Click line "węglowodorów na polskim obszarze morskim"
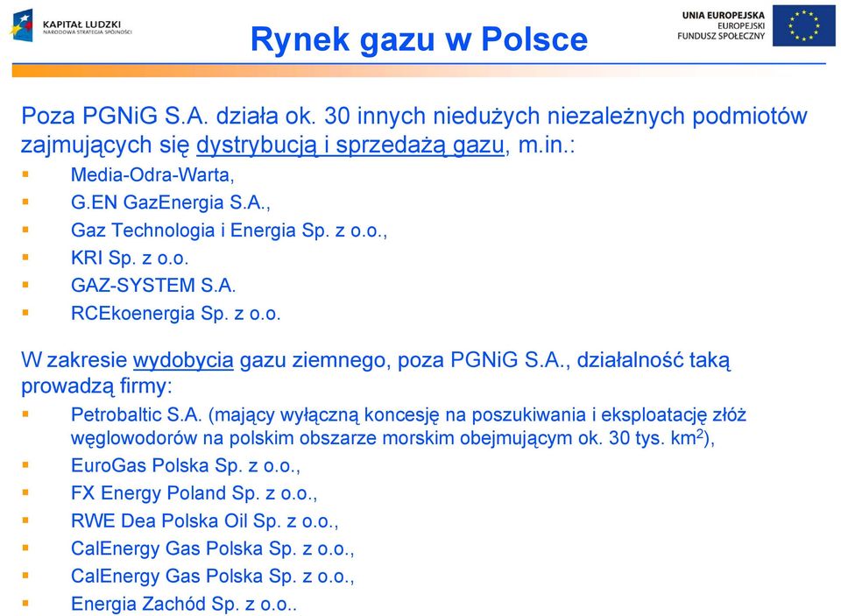Image resolution: width=841 pixels, height=616 pixels. [x=392, y=438]
